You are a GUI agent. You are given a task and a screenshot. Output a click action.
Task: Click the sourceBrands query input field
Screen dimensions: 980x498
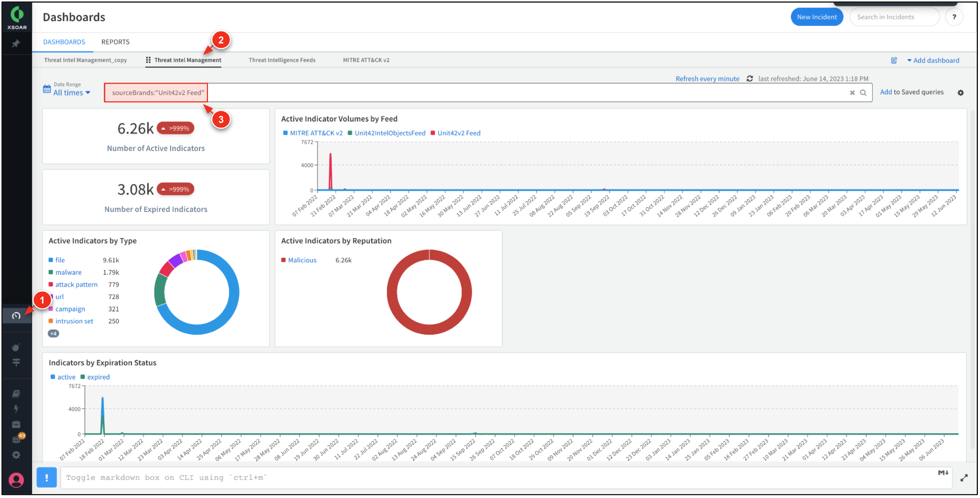(x=488, y=93)
